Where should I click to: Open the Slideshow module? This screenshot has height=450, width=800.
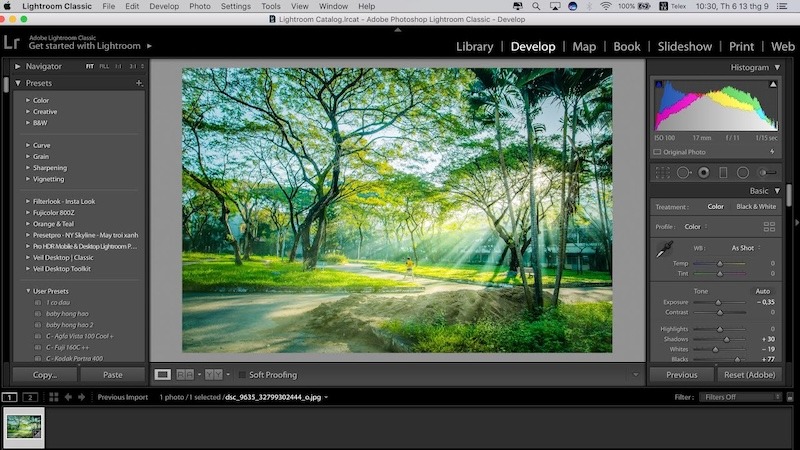(x=685, y=46)
